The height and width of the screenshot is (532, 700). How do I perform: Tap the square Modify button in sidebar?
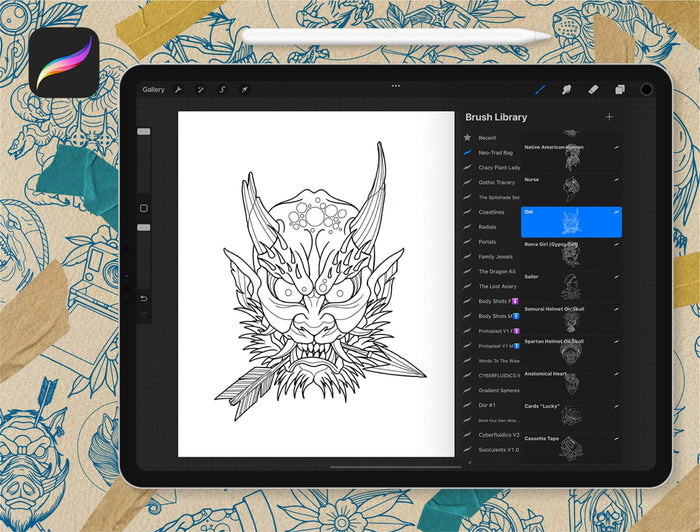pyautogui.click(x=143, y=208)
